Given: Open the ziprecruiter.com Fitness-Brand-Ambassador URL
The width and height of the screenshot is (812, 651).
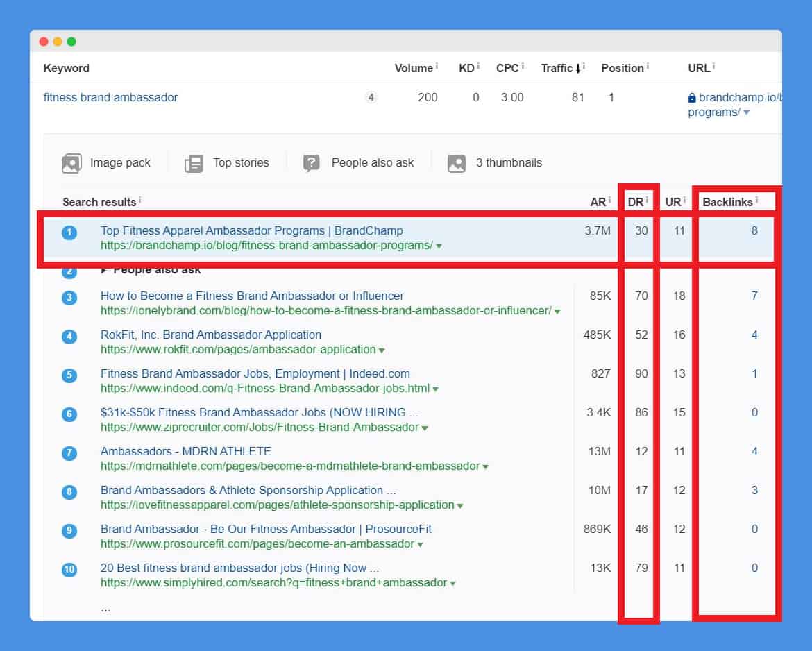Looking at the screenshot, I should pyautogui.click(x=260, y=428).
